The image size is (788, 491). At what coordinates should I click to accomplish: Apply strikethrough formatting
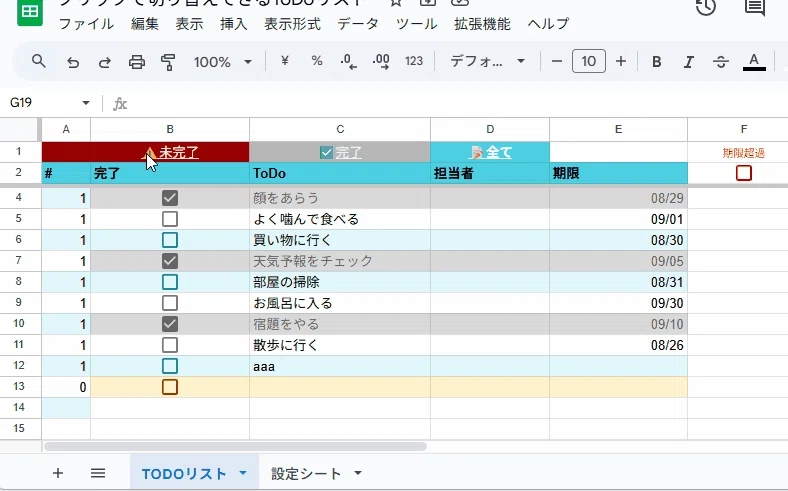click(x=721, y=62)
